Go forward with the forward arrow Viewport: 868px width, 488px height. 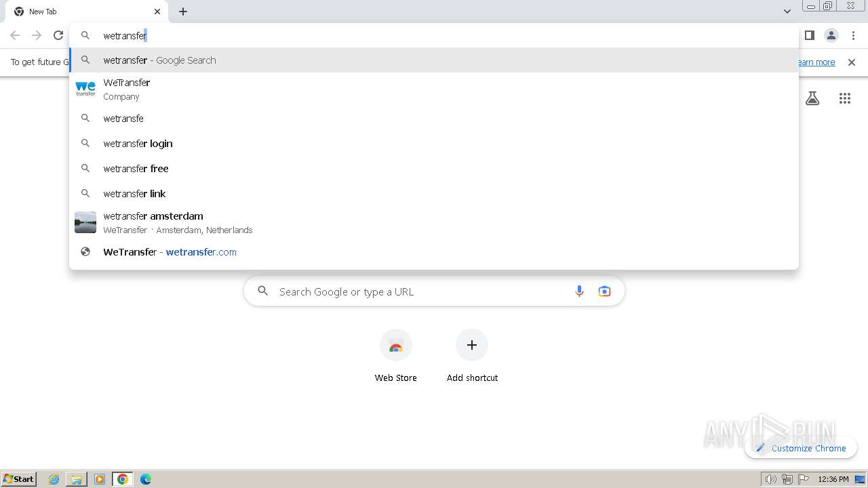point(37,35)
